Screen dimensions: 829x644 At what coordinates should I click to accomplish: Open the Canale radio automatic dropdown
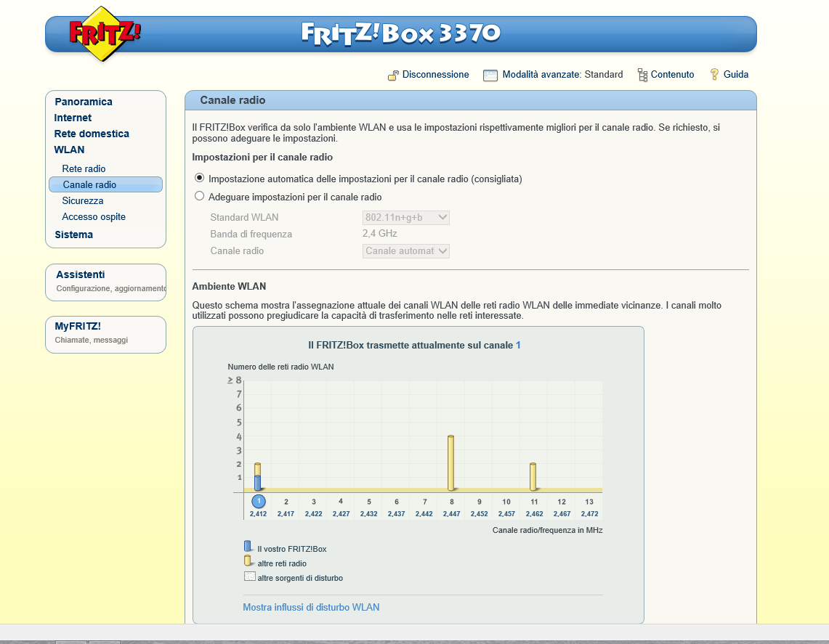point(406,251)
